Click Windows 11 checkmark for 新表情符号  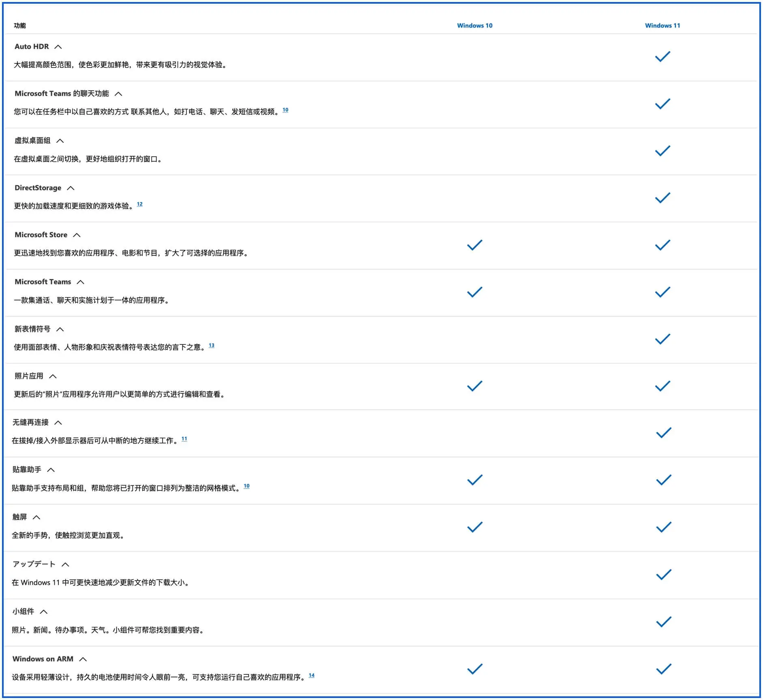pyautogui.click(x=662, y=339)
